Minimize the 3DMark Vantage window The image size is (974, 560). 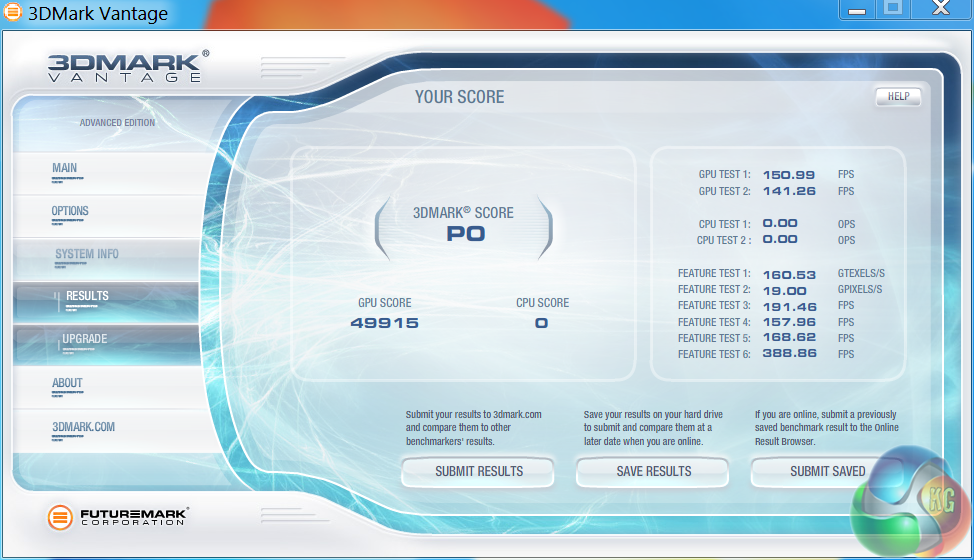pos(857,9)
